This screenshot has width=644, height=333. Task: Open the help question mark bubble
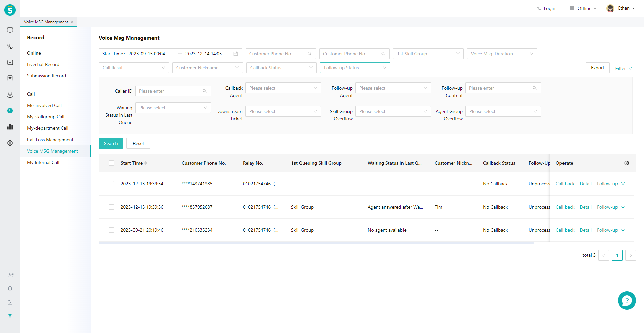(x=627, y=300)
